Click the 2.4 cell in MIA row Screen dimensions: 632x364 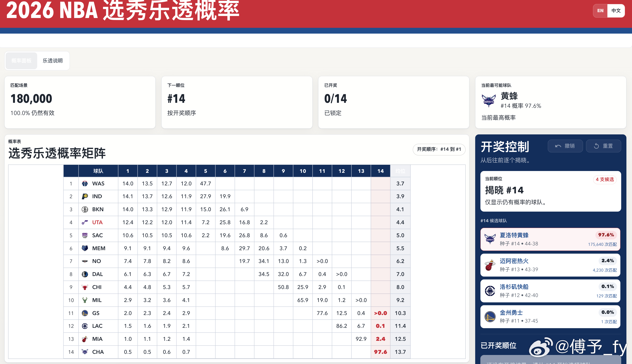click(380, 339)
